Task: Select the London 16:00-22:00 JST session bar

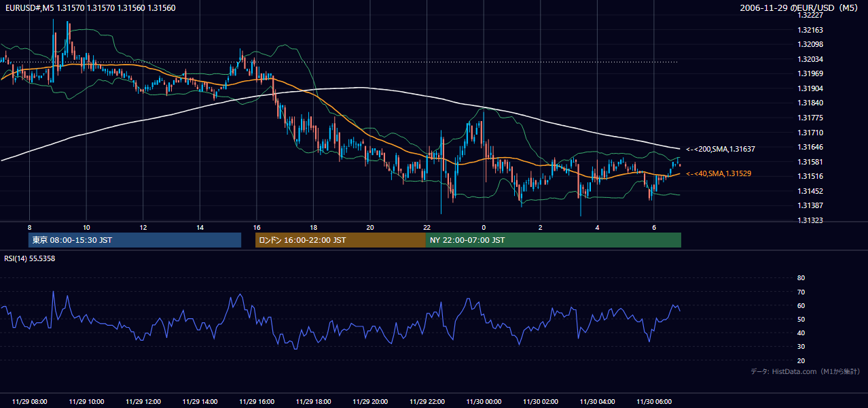Action: click(x=340, y=240)
